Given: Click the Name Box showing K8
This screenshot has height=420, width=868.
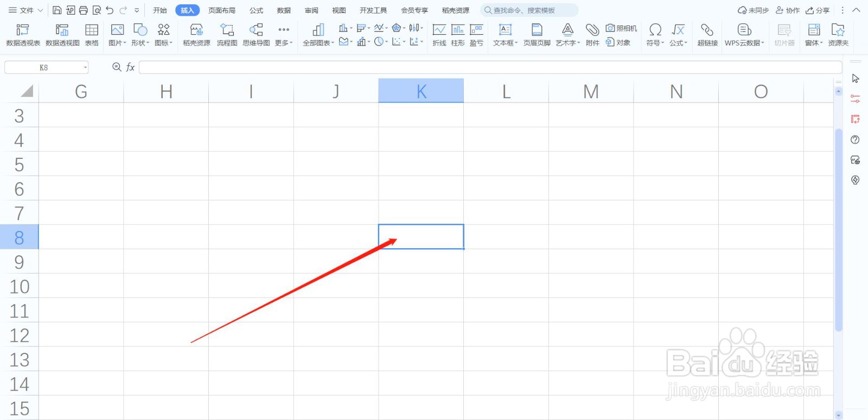Looking at the screenshot, I should tap(43, 67).
